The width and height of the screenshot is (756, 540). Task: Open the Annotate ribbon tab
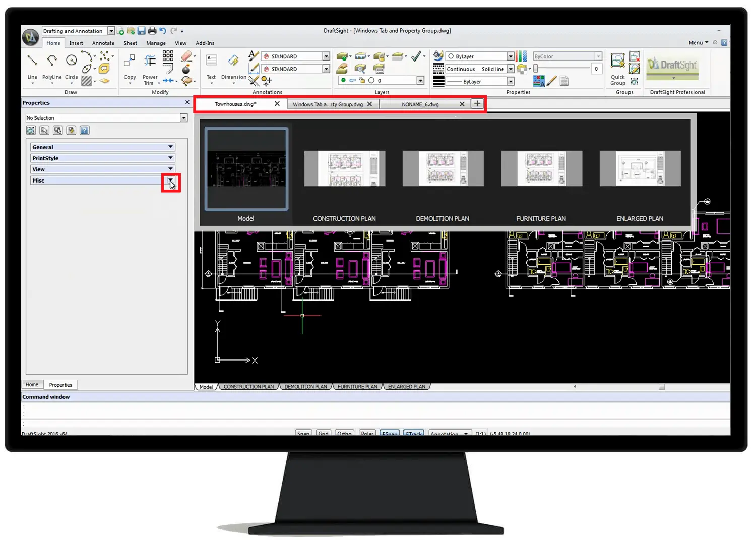pyautogui.click(x=103, y=43)
